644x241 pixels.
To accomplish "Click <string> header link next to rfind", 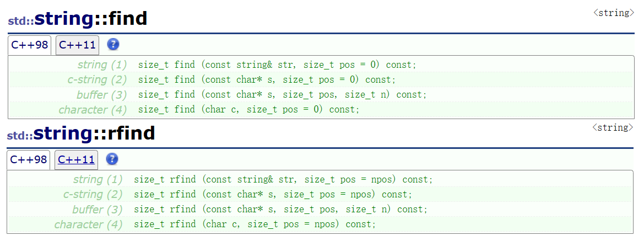I will [613, 127].
